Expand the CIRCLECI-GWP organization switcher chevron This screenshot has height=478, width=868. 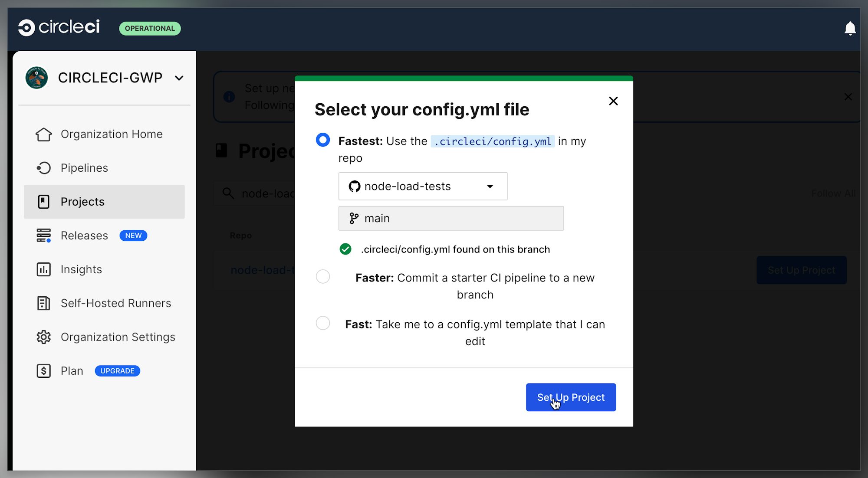(179, 78)
